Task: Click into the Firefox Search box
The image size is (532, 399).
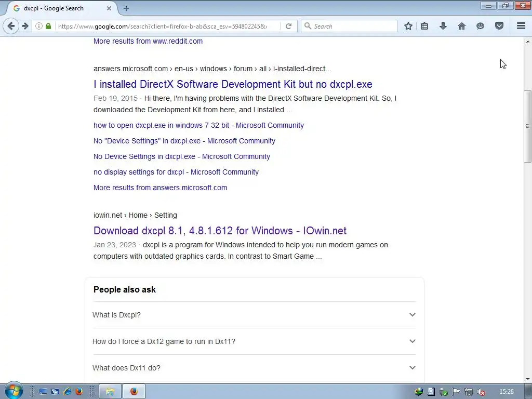Action: pos(350,26)
